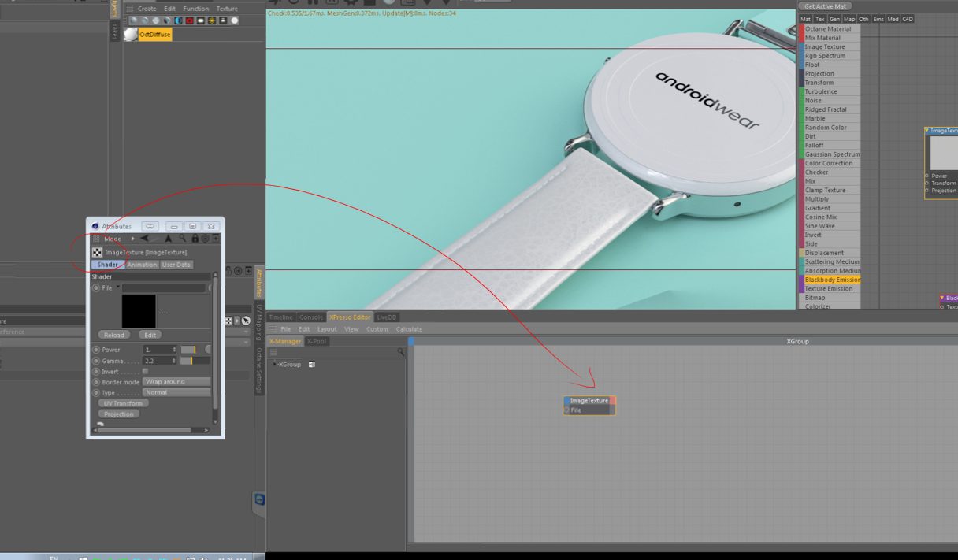Switch to the Shader tab
This screenshot has width=958, height=560.
(x=108, y=265)
